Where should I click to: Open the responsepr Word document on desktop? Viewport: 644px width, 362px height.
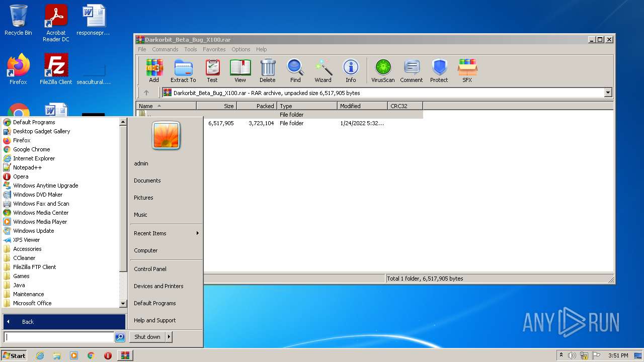point(94,20)
